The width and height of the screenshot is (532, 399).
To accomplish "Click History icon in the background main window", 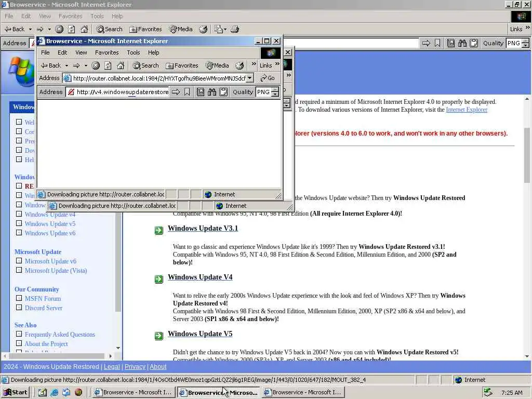I will (203, 29).
